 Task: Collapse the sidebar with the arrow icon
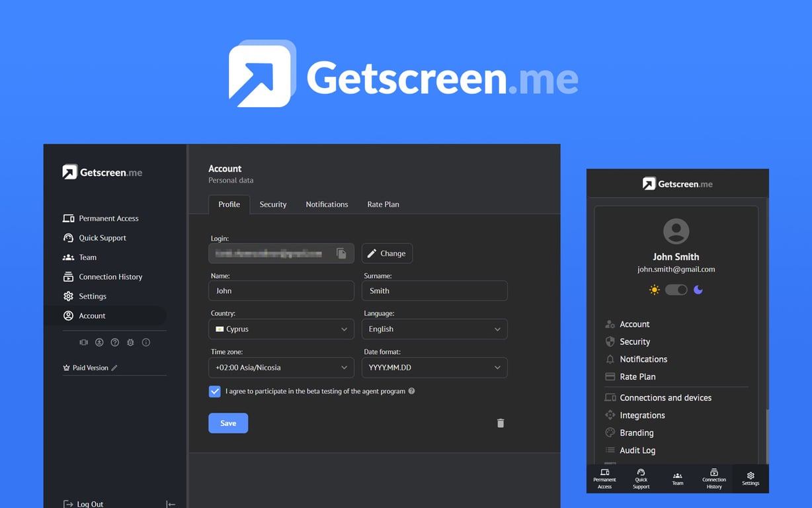tap(171, 504)
